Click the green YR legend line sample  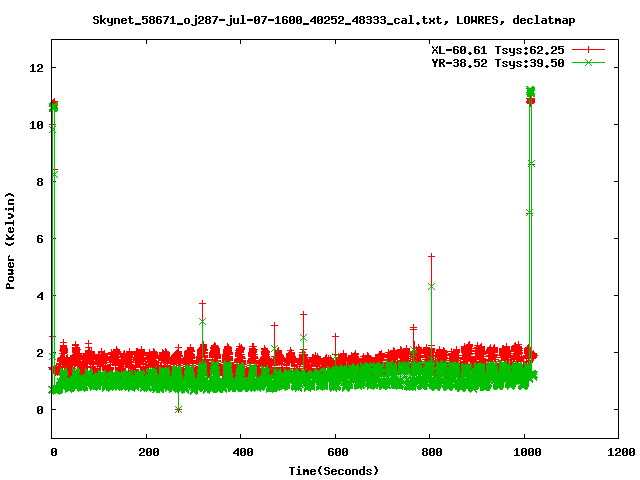tap(588, 62)
